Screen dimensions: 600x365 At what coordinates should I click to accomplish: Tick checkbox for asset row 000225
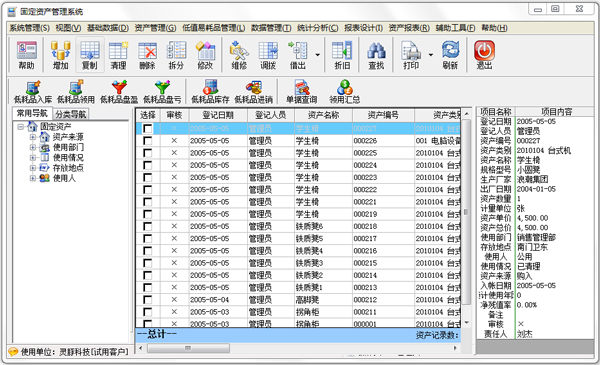tap(147, 153)
